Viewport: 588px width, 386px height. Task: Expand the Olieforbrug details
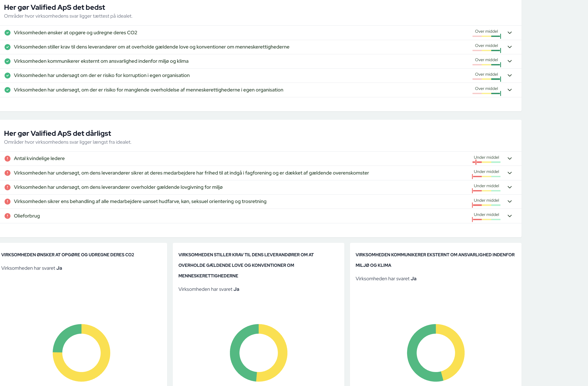[x=510, y=216]
